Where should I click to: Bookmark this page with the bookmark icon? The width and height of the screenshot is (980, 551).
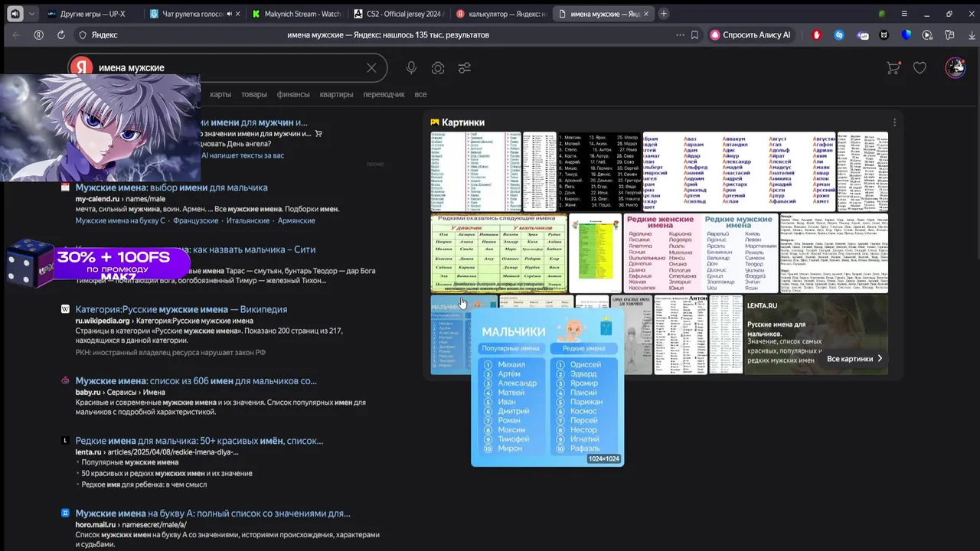tap(694, 34)
